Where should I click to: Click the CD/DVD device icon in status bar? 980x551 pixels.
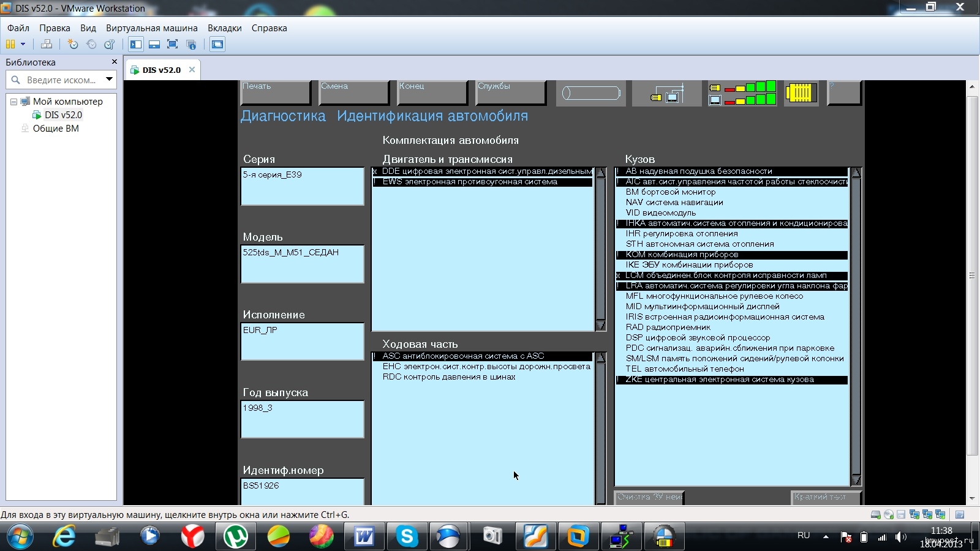pos(888,515)
